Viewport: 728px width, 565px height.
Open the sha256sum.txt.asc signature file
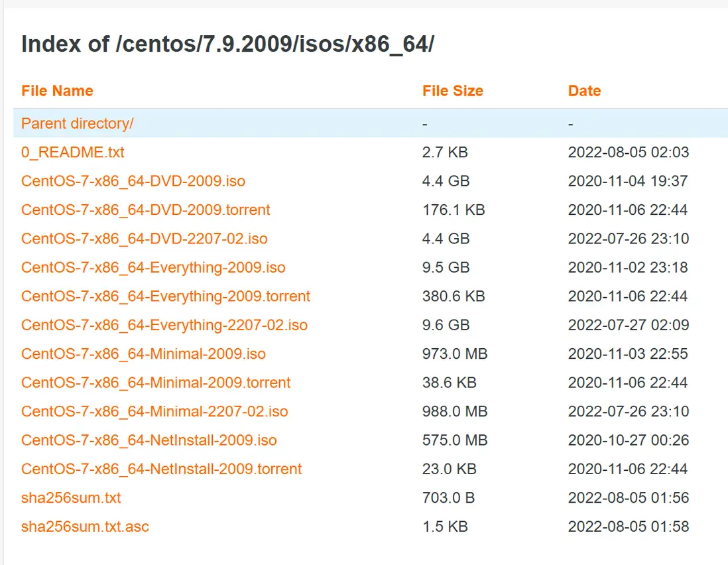(x=85, y=527)
